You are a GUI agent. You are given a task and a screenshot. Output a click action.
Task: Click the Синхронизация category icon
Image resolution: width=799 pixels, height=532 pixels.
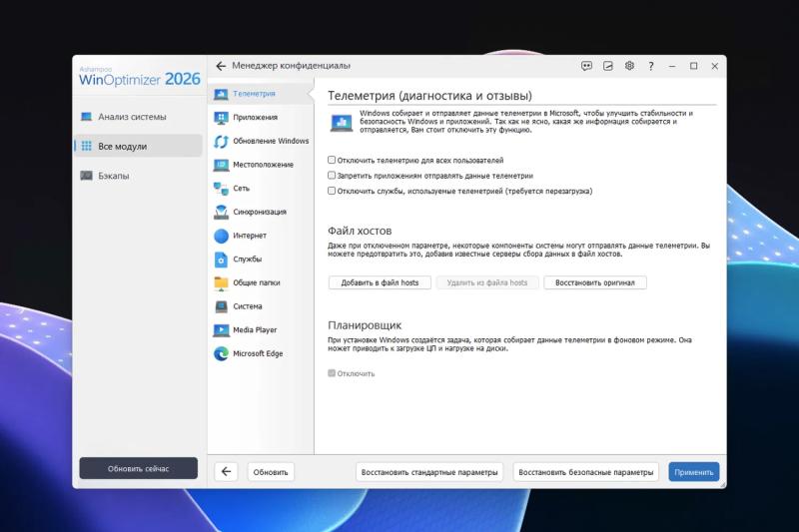(x=221, y=213)
